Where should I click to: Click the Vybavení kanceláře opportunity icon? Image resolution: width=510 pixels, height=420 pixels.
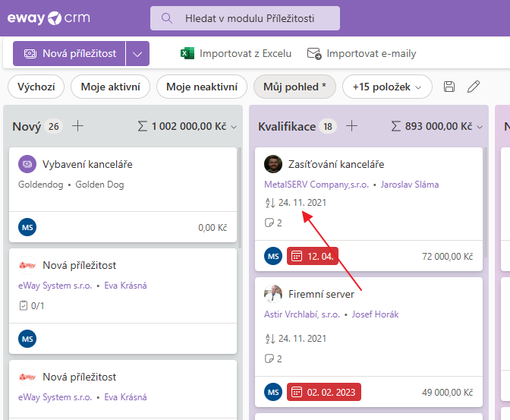[27, 164]
